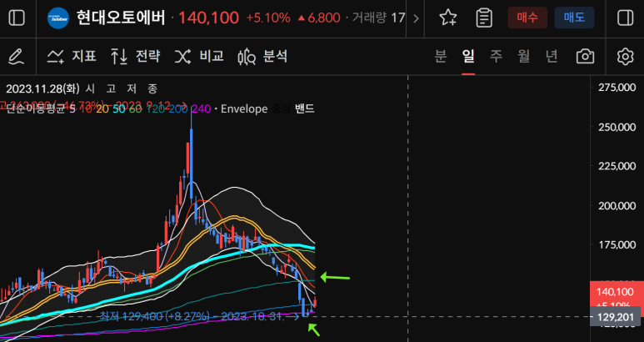Click the ▲6,800 price change value
Image resolution: width=644 pixels, height=342 pixels.
pos(318,18)
